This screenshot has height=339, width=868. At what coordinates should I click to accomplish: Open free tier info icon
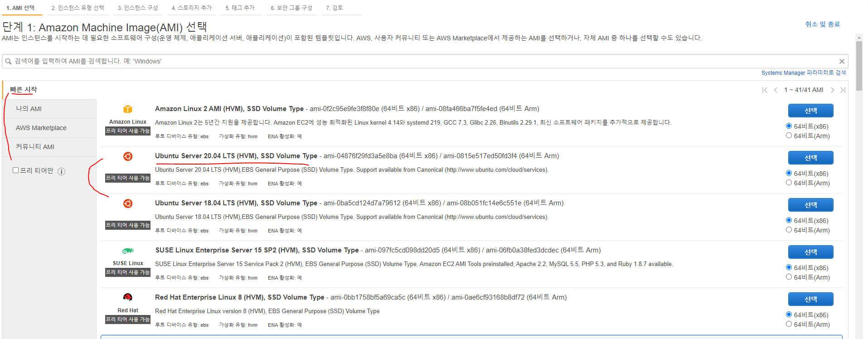click(62, 171)
